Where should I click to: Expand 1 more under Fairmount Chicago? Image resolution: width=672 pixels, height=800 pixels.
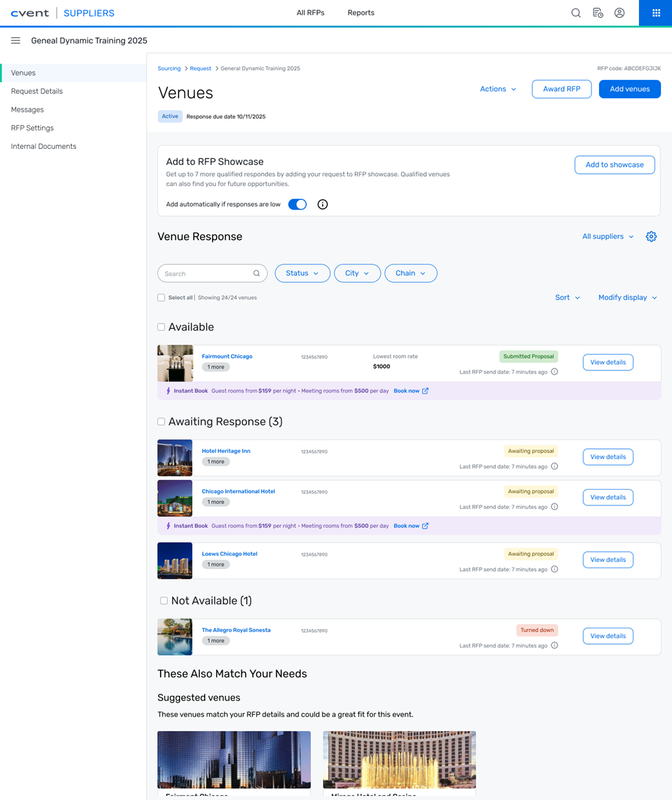pos(216,367)
